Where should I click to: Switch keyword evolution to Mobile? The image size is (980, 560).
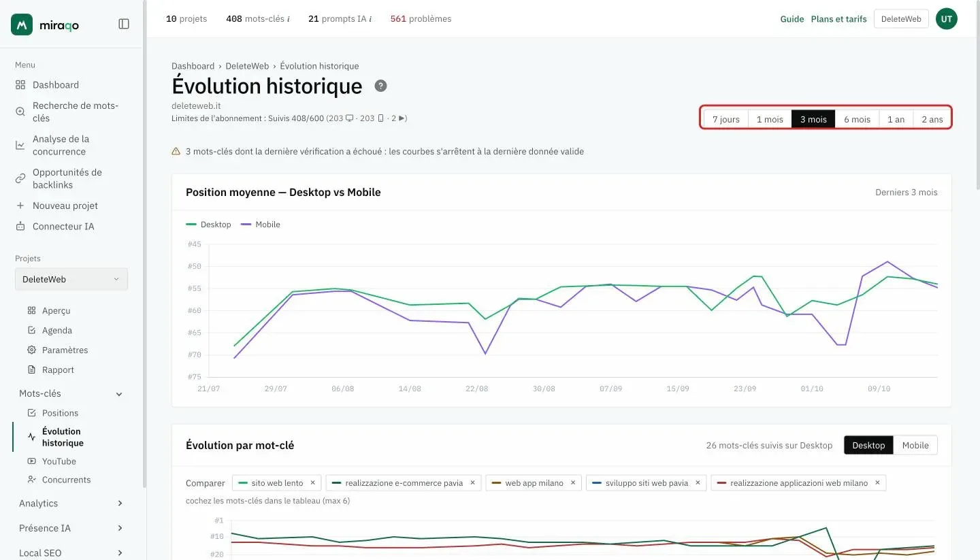915,446
